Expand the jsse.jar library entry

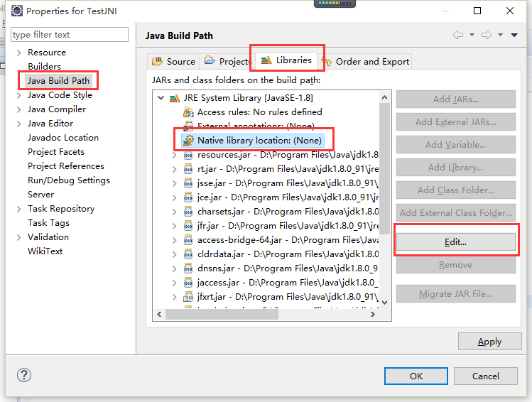(x=175, y=183)
